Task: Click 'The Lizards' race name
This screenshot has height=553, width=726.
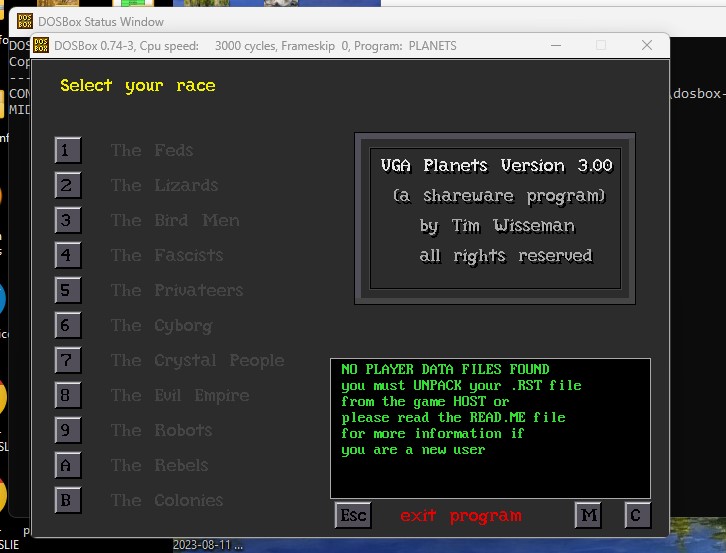Action: (x=164, y=185)
